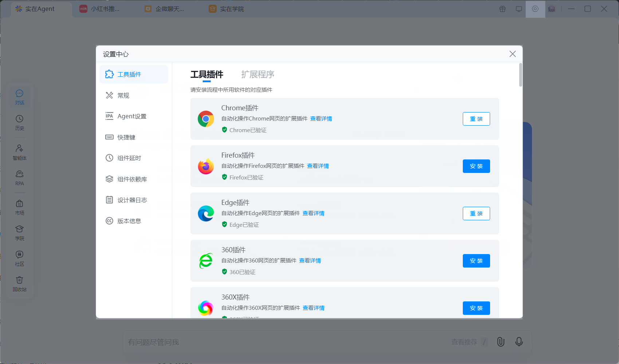This screenshot has width=619, height=364.
Task: Click the settings gear icon in title bar
Action: (x=535, y=9)
